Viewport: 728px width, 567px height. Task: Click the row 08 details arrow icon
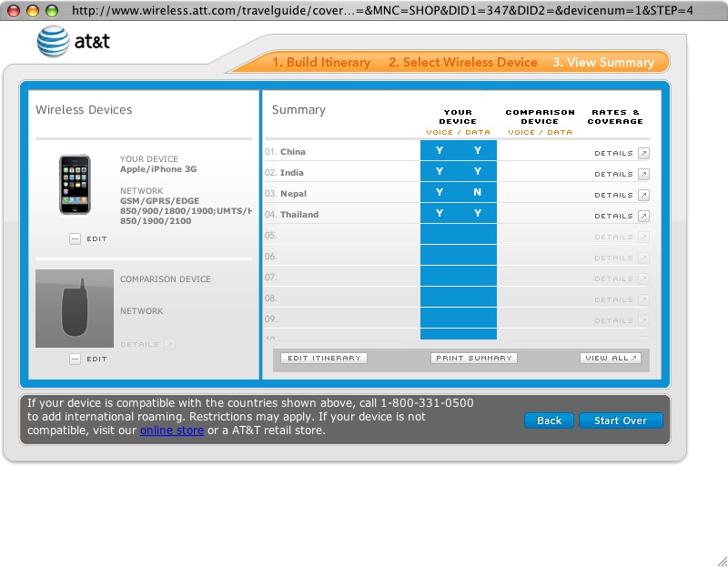point(643,299)
